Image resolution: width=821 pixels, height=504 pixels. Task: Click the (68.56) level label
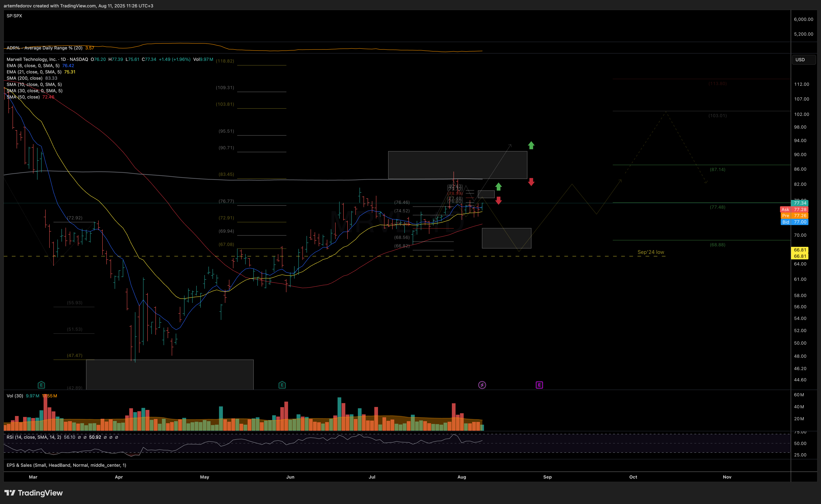[x=402, y=238]
